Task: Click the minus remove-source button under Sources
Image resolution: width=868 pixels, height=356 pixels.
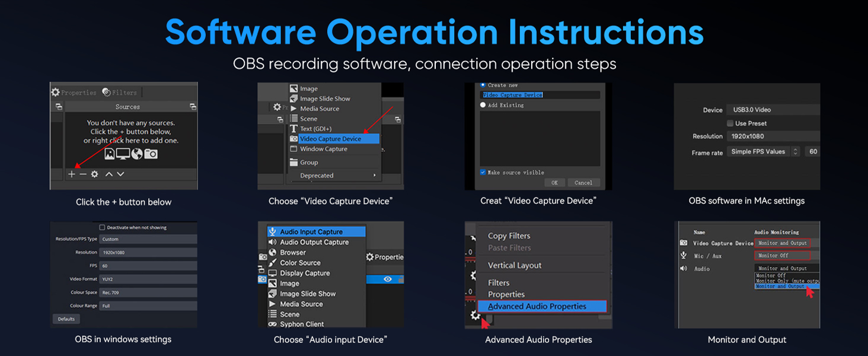Action: click(x=83, y=174)
